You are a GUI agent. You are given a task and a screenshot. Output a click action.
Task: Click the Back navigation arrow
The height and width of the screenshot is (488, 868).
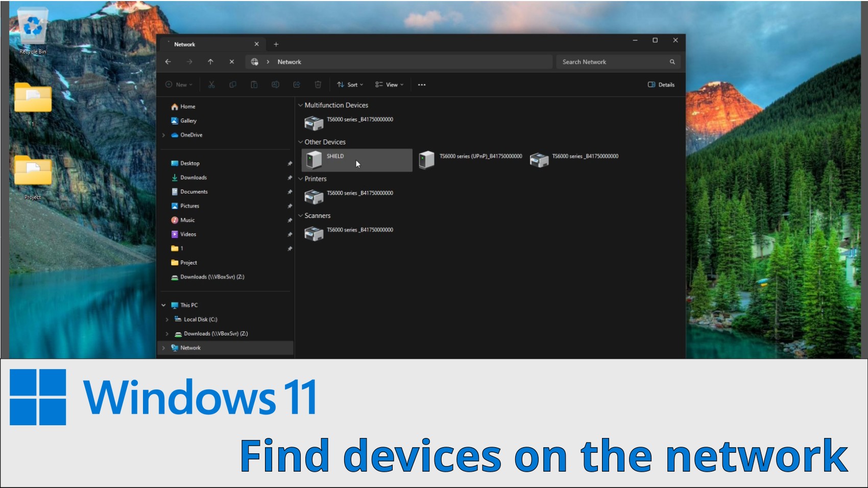click(168, 62)
